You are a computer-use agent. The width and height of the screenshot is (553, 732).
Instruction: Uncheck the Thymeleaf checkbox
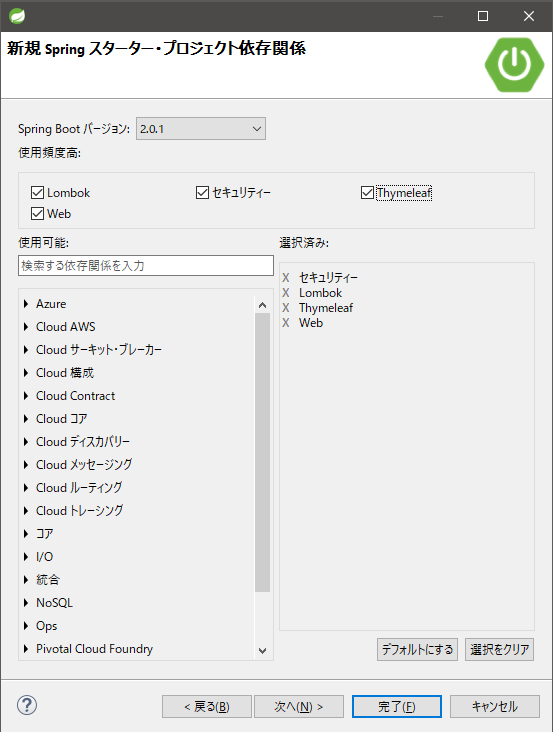coord(367,192)
